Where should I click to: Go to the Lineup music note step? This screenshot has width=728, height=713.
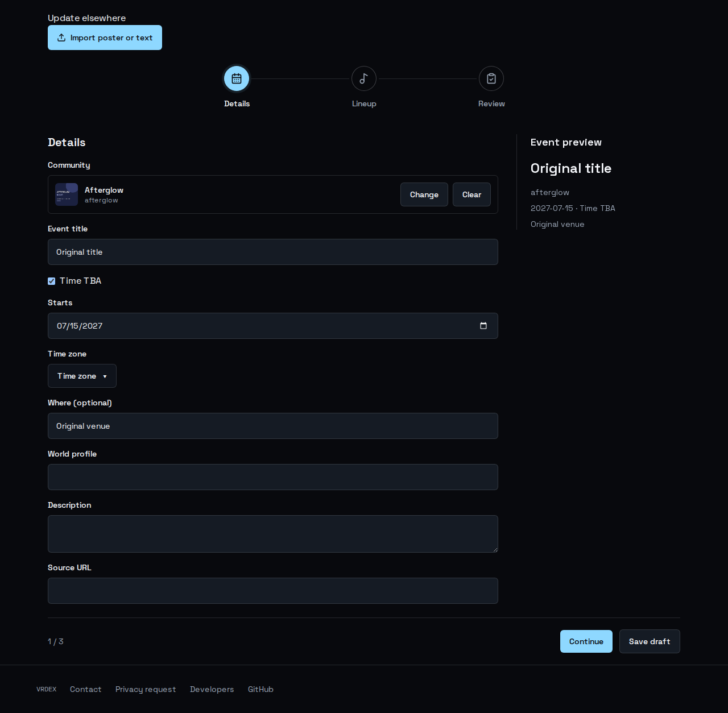pyautogui.click(x=364, y=78)
